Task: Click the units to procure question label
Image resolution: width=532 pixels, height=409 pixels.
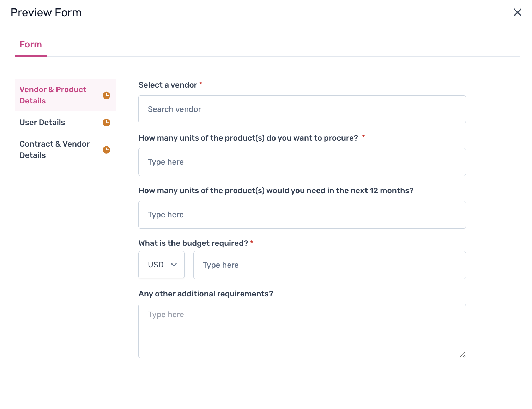Action: click(x=248, y=138)
